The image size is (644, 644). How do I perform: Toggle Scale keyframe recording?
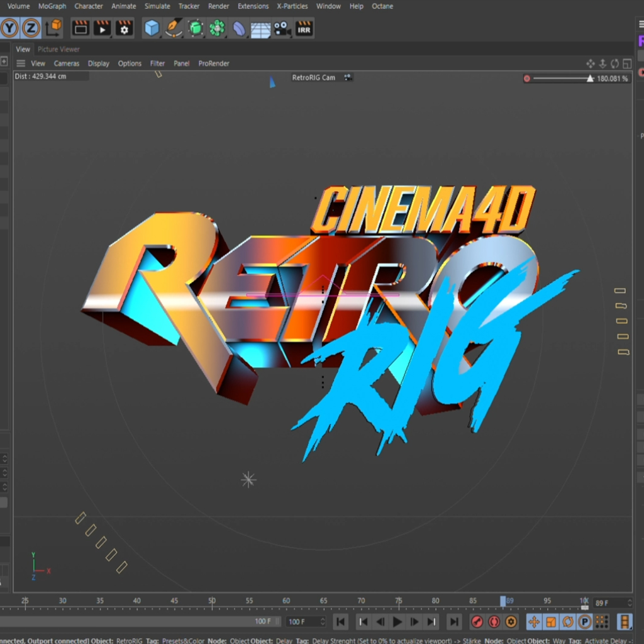pyautogui.click(x=551, y=622)
